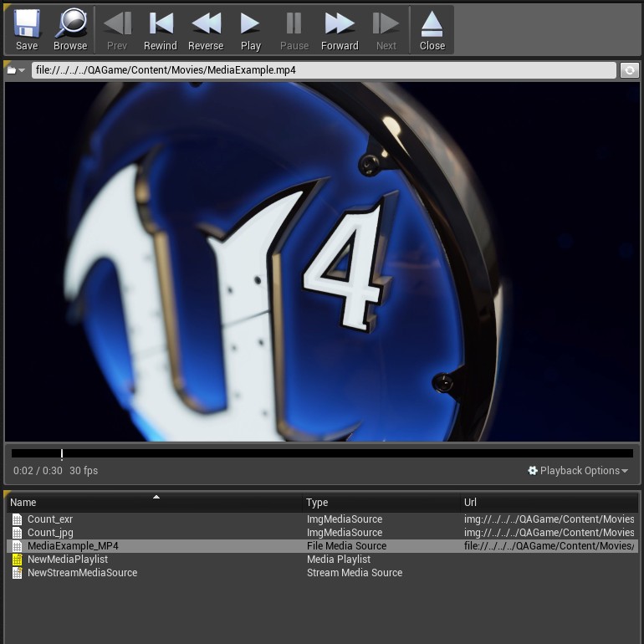This screenshot has height=644, width=644.
Task: Save the media player asset
Action: (x=27, y=30)
